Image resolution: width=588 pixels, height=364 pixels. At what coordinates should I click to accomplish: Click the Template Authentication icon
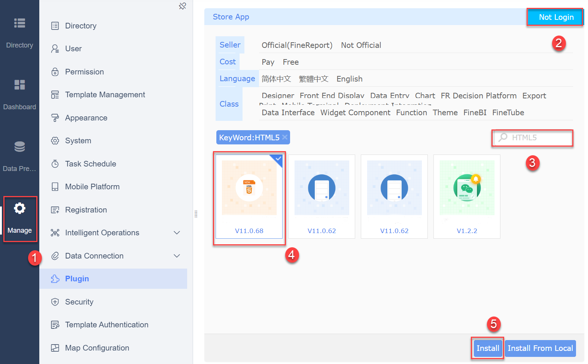point(55,325)
